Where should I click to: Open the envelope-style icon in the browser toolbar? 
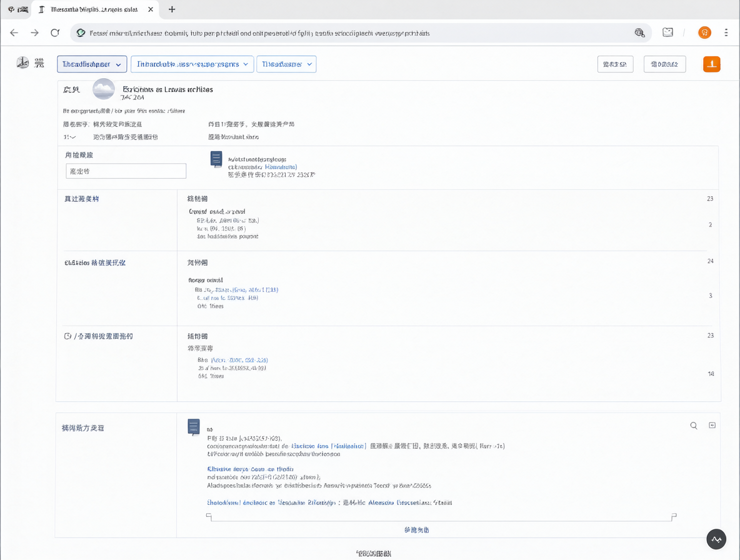click(667, 32)
